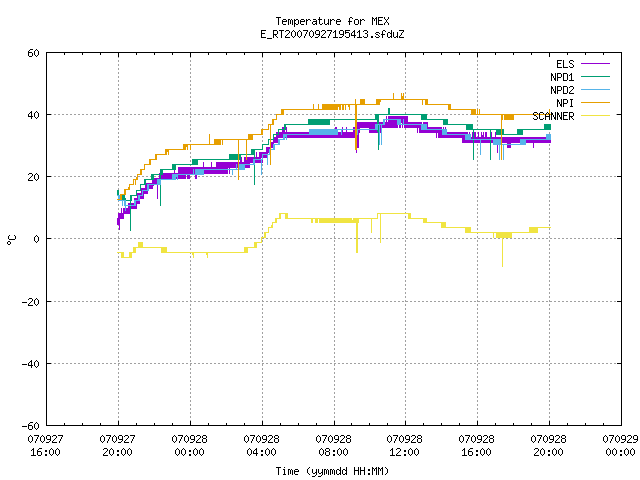This screenshot has width=640, height=480.
Task: Click the y-axis value 0
Action: click(x=36, y=239)
